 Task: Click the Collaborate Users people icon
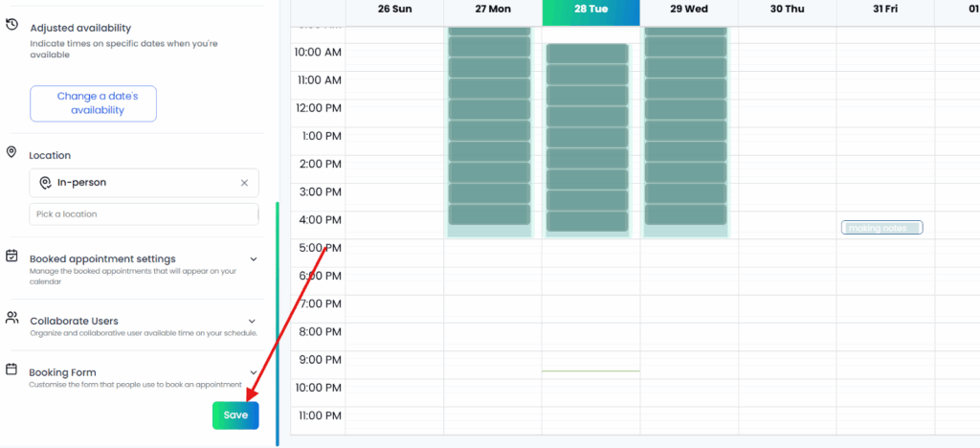pos(11,318)
